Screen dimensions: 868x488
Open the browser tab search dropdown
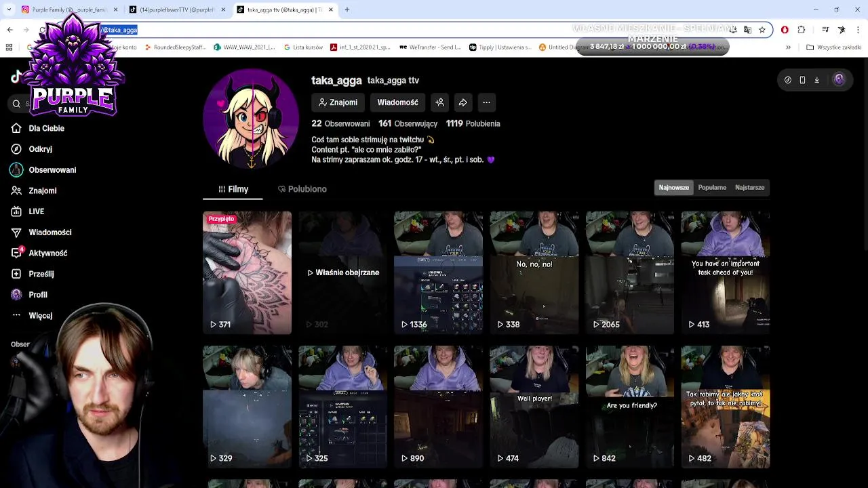point(9,9)
